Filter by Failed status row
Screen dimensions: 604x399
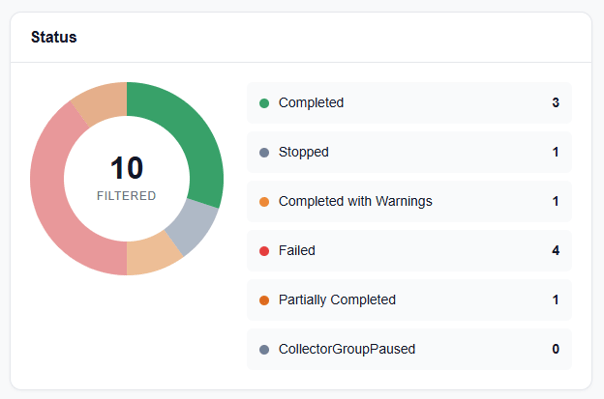[x=409, y=251]
